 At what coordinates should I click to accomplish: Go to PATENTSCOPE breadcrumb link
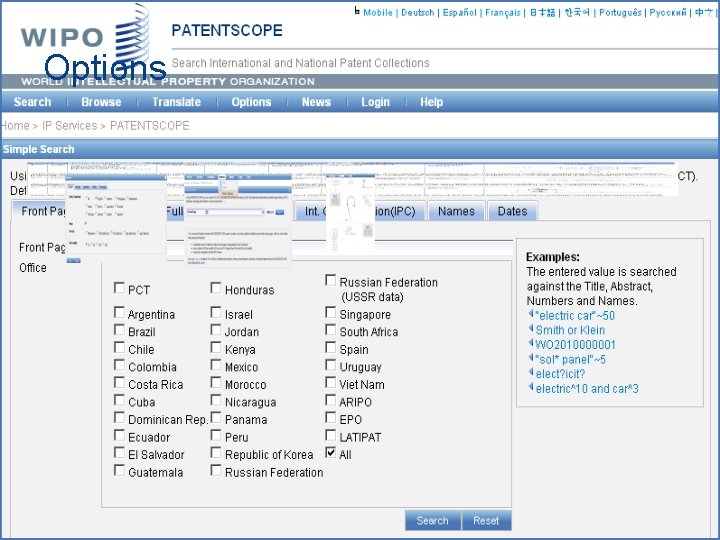tap(150, 125)
